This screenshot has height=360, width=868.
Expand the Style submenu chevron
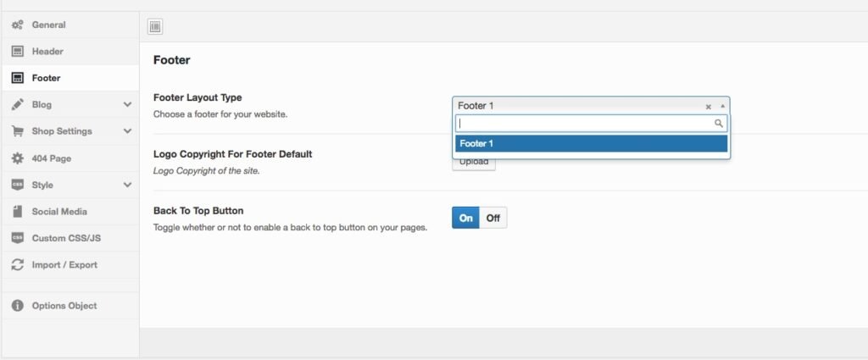(127, 185)
